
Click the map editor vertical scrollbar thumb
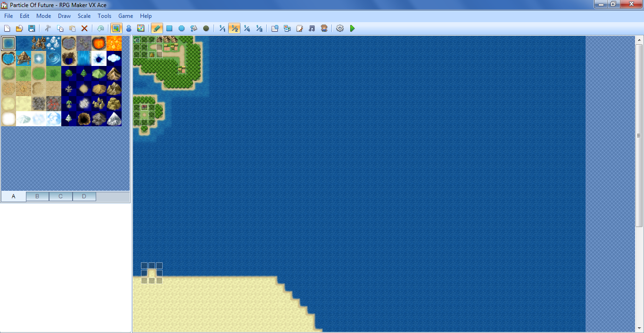coord(639,136)
